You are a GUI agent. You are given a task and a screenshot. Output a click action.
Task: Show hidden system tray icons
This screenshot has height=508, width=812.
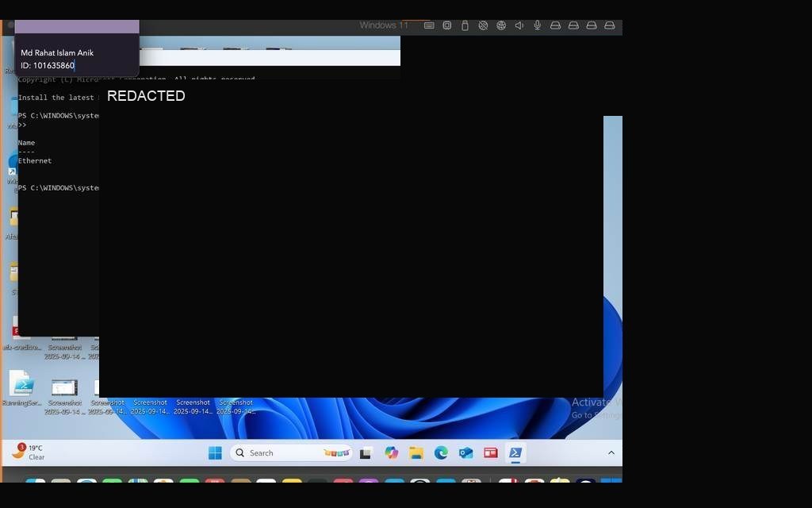point(611,452)
